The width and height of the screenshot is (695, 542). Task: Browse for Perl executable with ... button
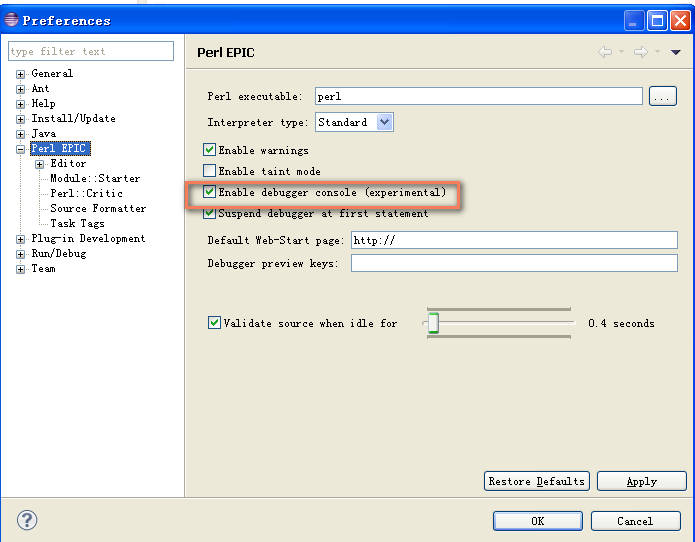tap(662, 96)
